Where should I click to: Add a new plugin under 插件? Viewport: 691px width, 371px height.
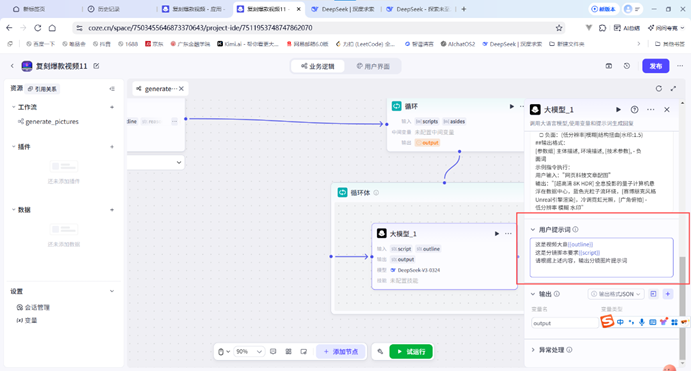click(112, 147)
